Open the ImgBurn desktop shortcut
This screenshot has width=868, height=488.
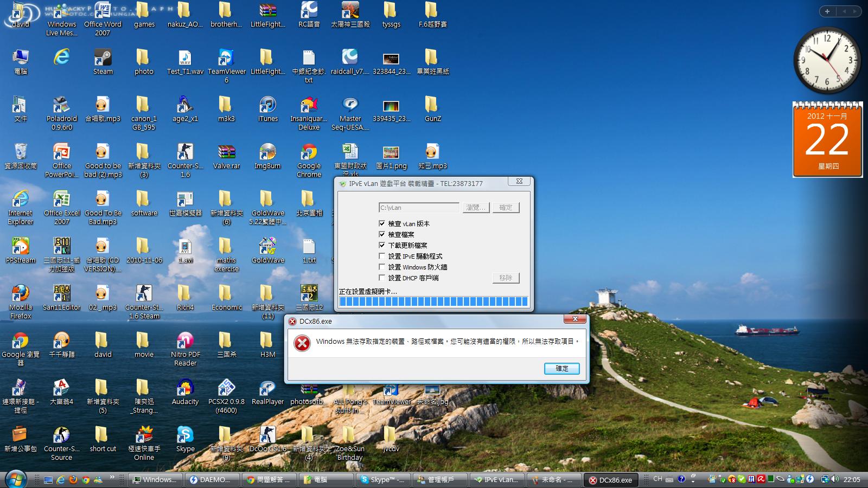point(267,152)
